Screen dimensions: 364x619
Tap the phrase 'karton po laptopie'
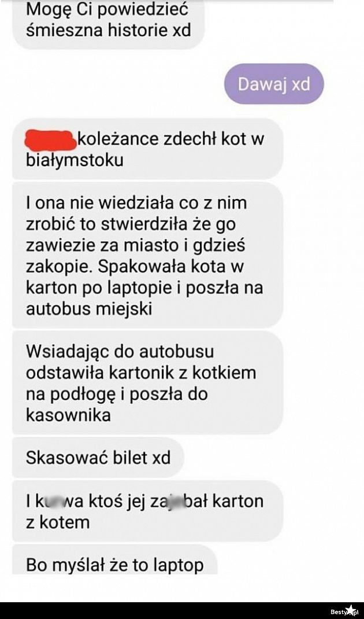pyautogui.click(x=99, y=288)
